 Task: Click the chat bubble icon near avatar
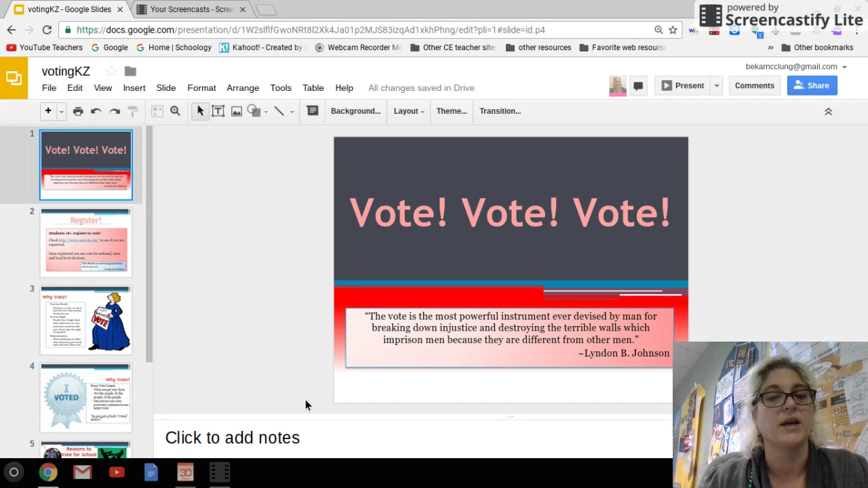[638, 85]
